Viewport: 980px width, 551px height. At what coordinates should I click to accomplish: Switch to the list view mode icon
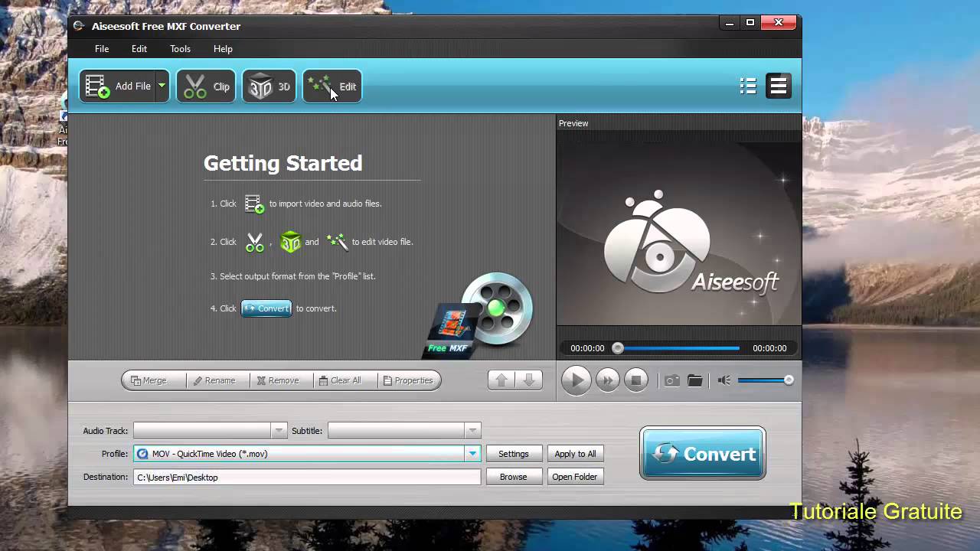tap(748, 86)
